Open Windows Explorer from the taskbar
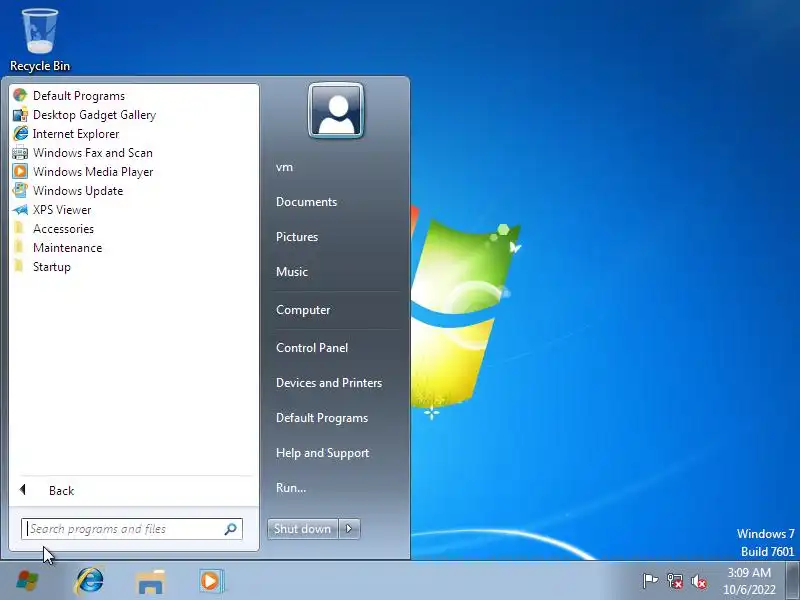 [151, 582]
